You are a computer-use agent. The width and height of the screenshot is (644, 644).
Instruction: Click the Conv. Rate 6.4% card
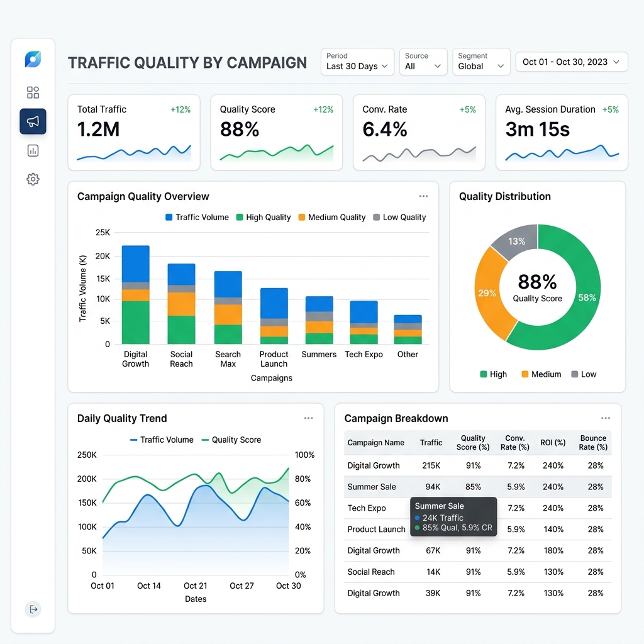pos(419,132)
